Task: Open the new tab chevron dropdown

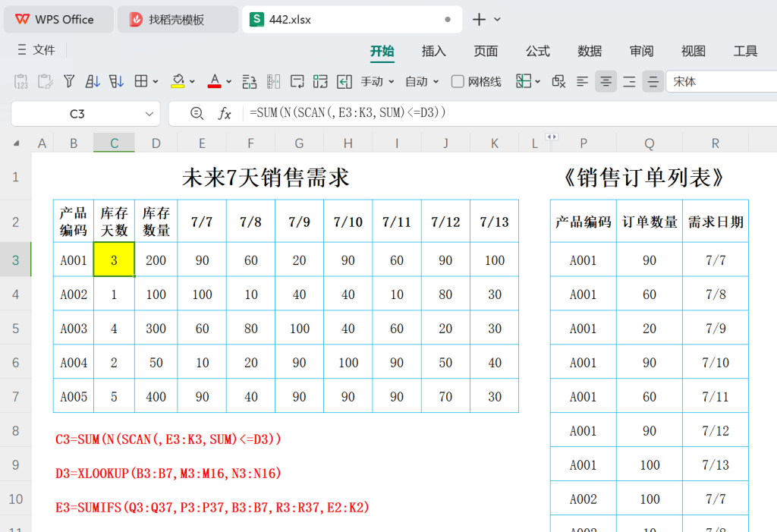Action: coord(497,19)
